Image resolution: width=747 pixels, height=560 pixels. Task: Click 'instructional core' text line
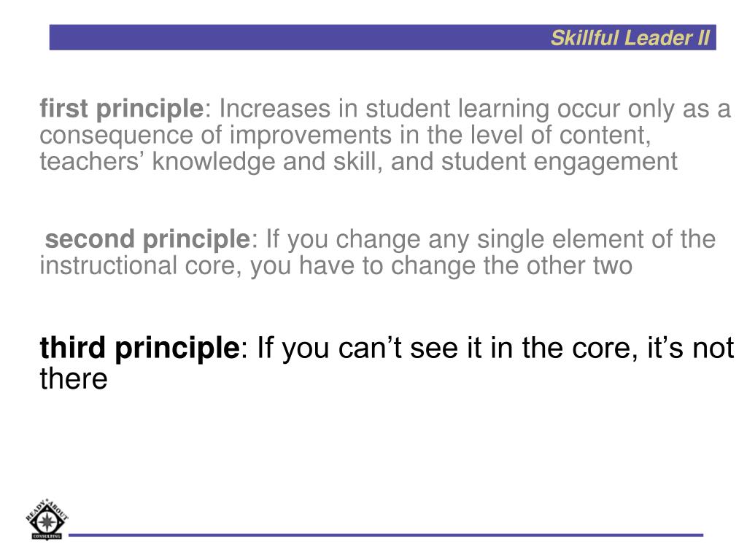[x=336, y=265]
